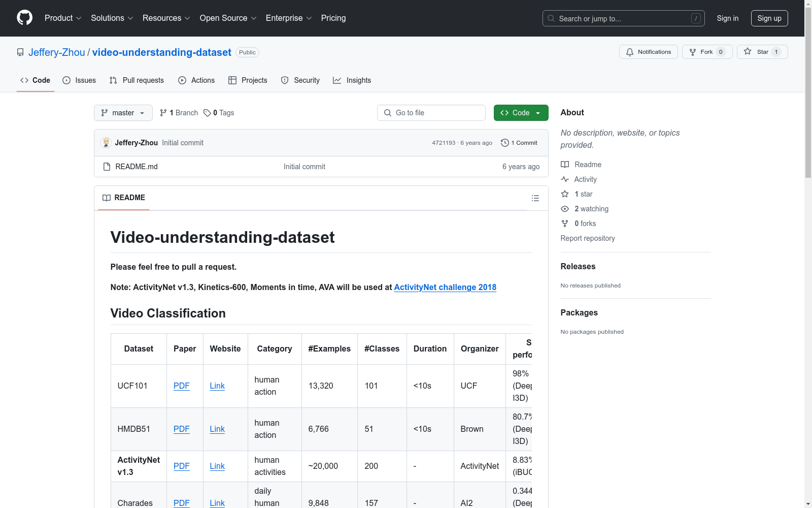The width and height of the screenshot is (812, 508).
Task: Click Report repository link
Action: (x=588, y=238)
